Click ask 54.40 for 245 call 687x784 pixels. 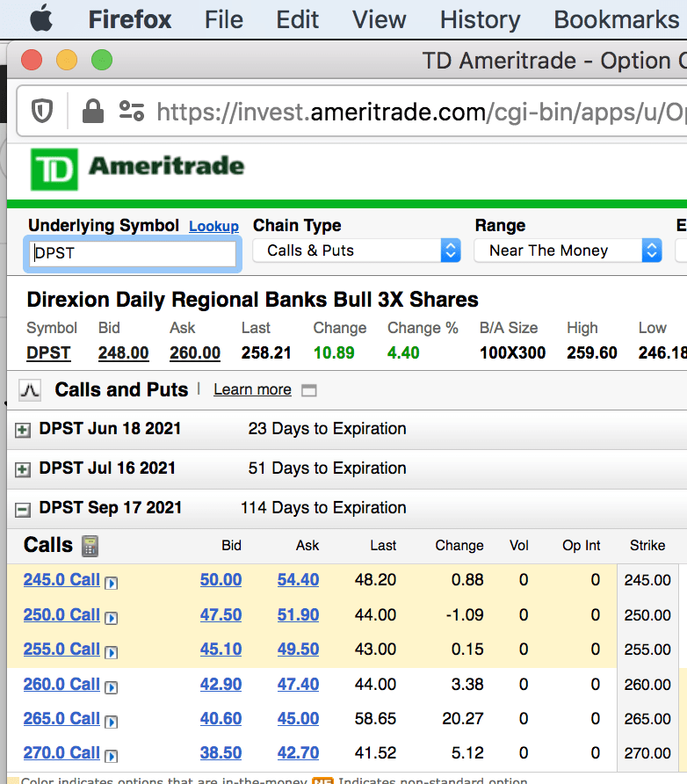(299, 579)
